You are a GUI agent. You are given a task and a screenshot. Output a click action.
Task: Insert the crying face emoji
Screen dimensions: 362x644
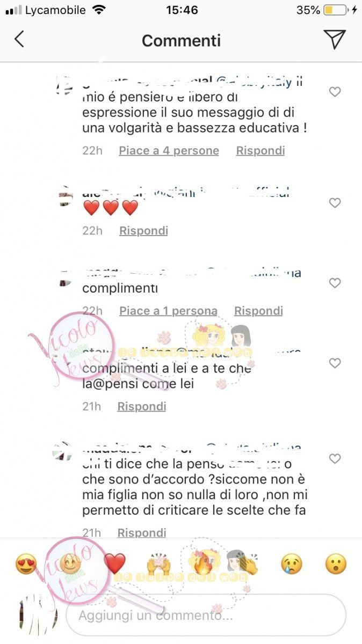pos(292,564)
